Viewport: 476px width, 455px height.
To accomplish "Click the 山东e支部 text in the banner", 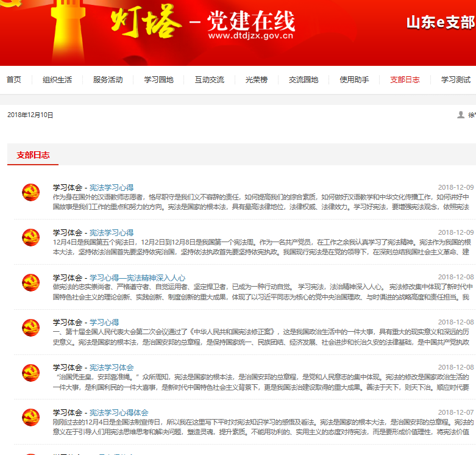I will [440, 23].
